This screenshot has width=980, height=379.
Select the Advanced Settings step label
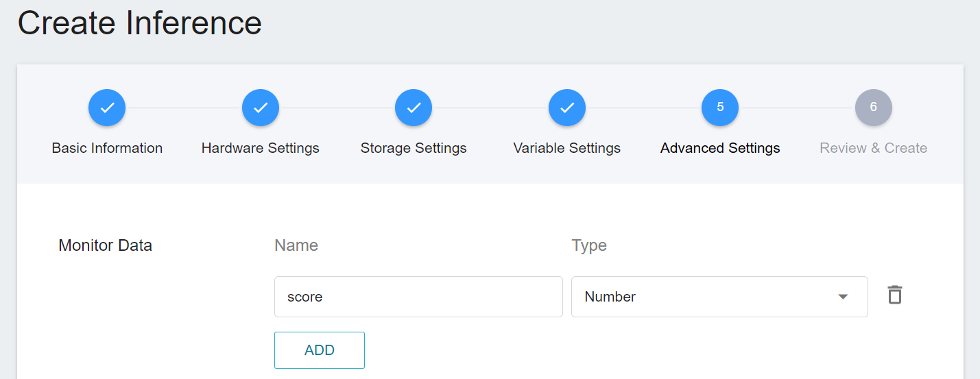click(720, 148)
